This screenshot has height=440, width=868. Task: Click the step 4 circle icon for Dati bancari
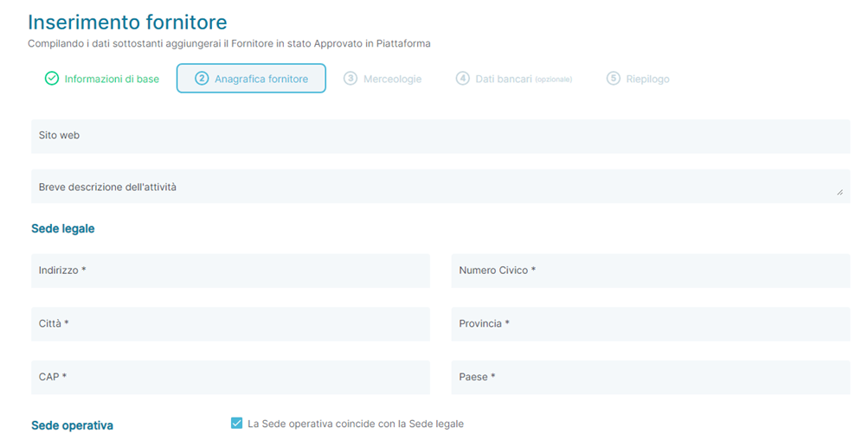point(462,79)
